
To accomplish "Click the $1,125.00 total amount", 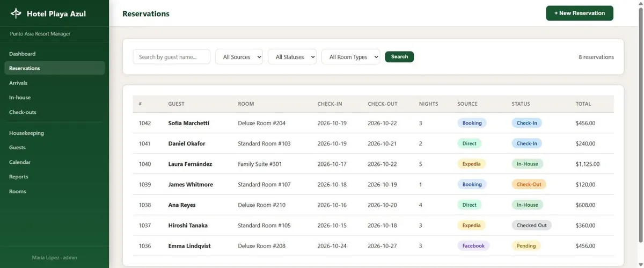I will point(588,164).
